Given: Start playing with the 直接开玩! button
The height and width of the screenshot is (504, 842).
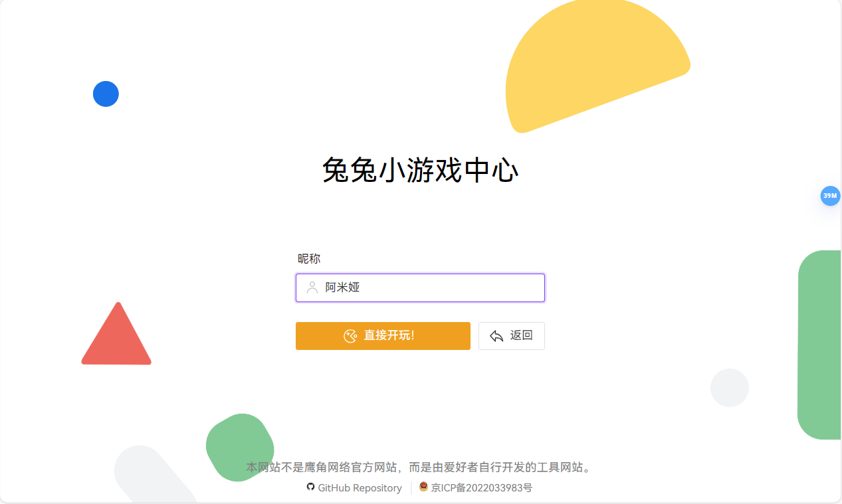Looking at the screenshot, I should tap(383, 336).
